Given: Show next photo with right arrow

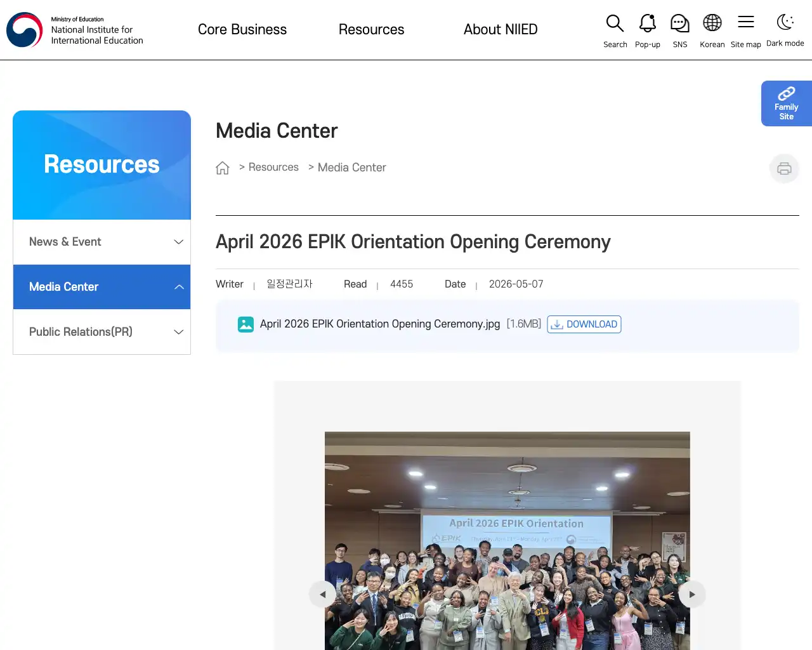Looking at the screenshot, I should click(692, 595).
